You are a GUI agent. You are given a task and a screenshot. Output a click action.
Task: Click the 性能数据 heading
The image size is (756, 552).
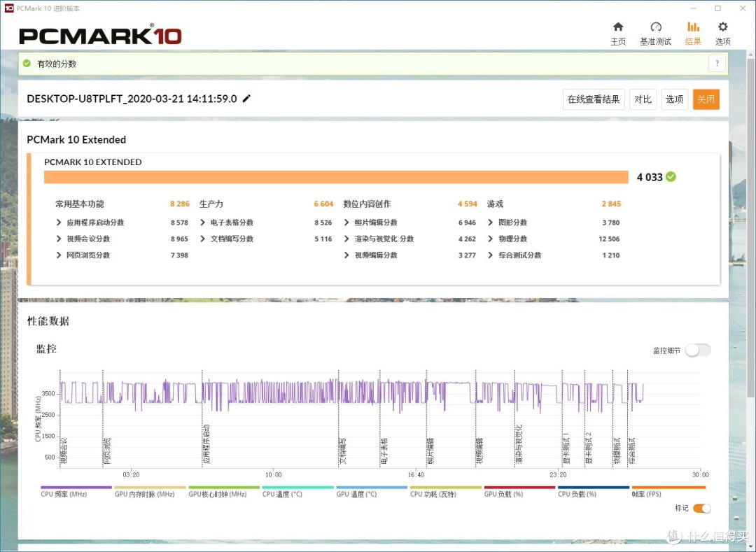tap(48, 321)
